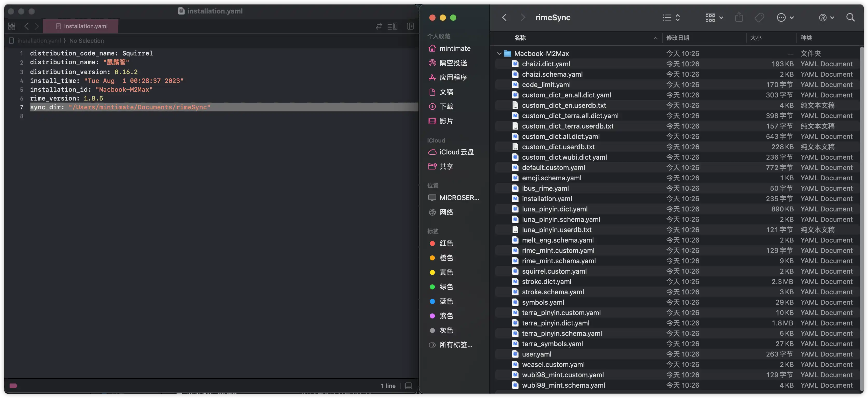Screen dimensions: 868x398
Task: Open 影片 in the Finder sidebar
Action: pyautogui.click(x=441, y=121)
